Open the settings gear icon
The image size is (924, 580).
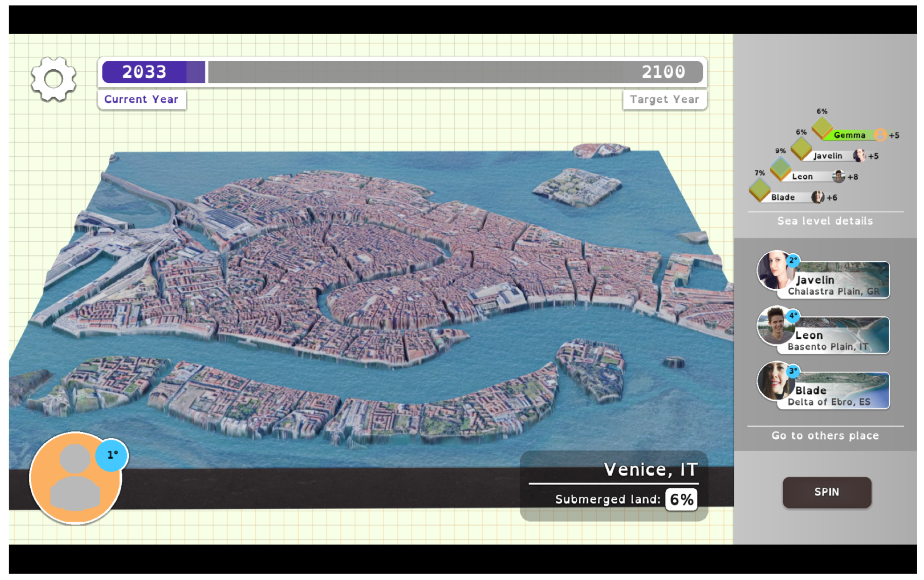tap(53, 79)
